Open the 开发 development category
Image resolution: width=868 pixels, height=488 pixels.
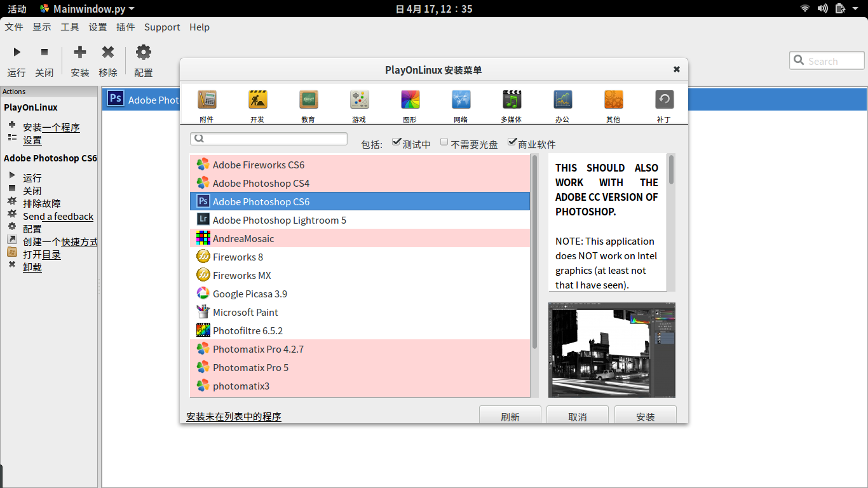pos(257,105)
